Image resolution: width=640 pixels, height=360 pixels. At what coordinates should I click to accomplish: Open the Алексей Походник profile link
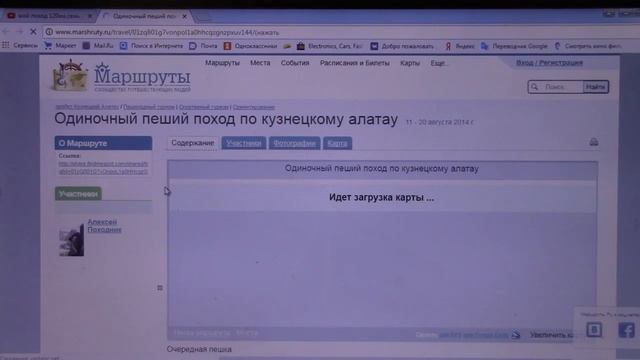(x=104, y=226)
